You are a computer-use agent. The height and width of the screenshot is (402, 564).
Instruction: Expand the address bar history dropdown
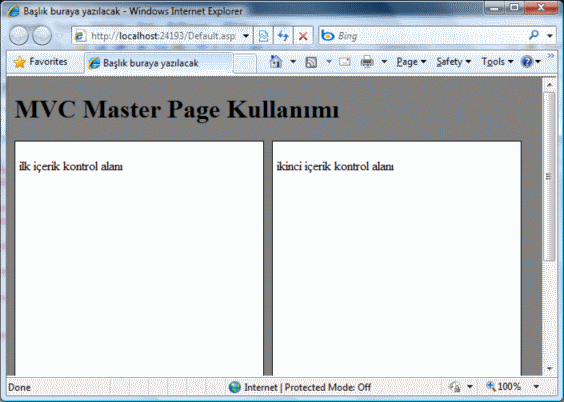246,36
